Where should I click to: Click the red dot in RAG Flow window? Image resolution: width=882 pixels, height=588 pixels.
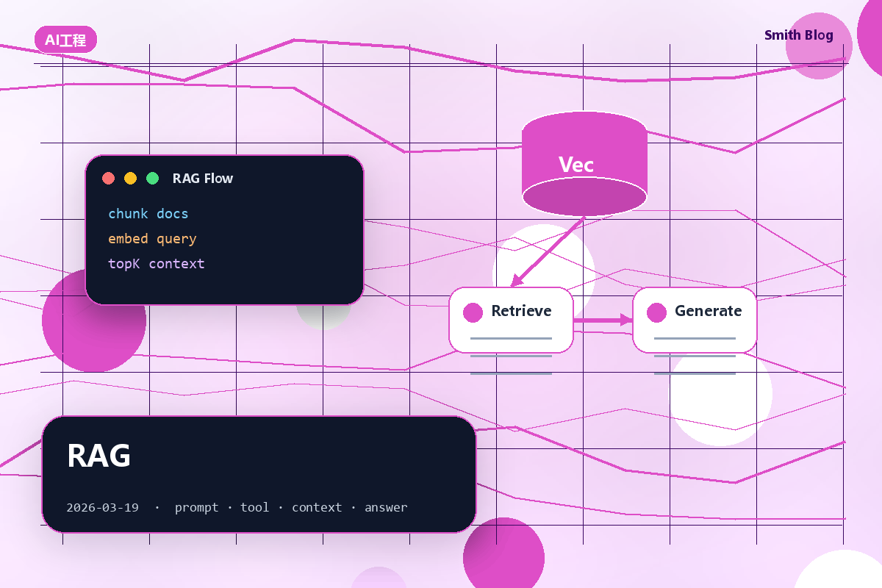[x=109, y=178]
